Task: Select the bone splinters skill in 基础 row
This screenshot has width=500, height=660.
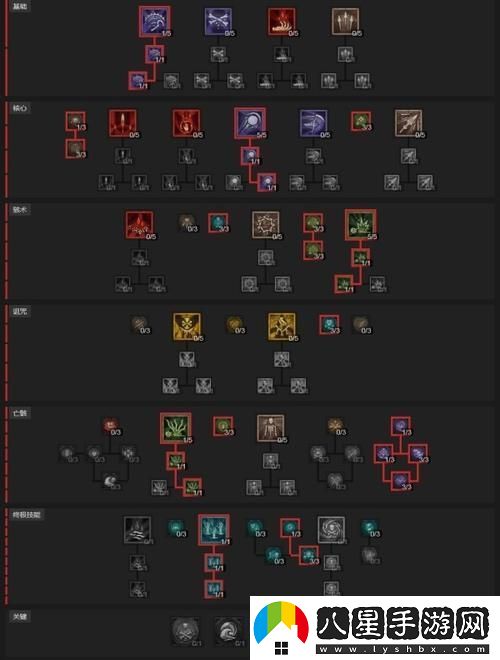Action: coord(345,21)
